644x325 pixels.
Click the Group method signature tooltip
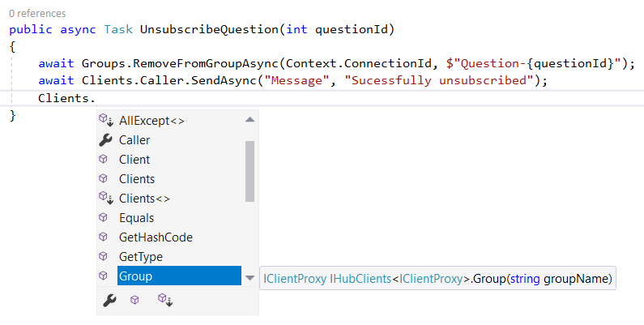pos(437,279)
